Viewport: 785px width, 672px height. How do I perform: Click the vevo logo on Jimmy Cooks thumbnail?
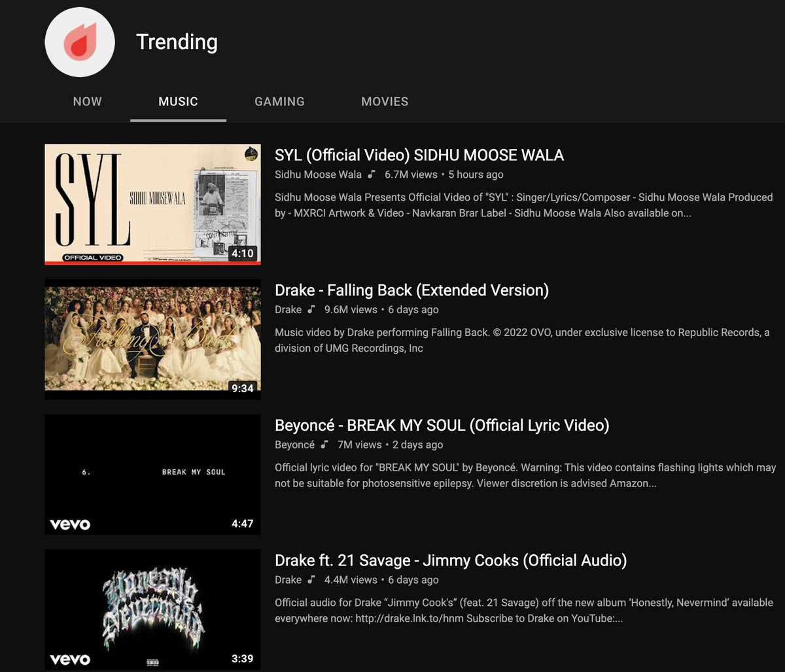point(70,660)
